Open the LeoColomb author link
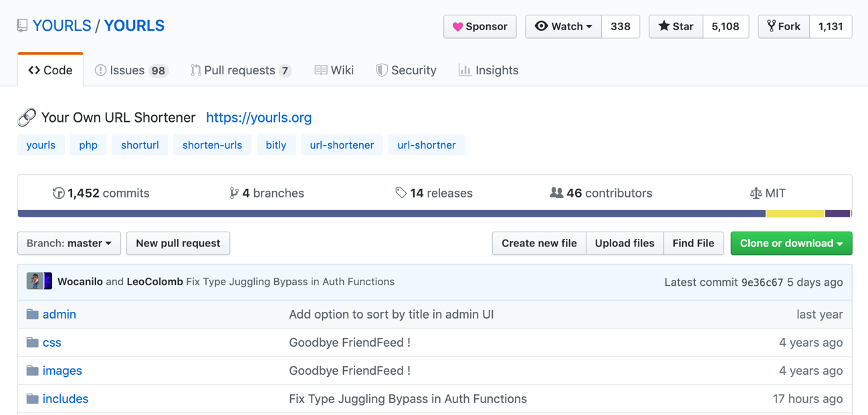 (155, 282)
